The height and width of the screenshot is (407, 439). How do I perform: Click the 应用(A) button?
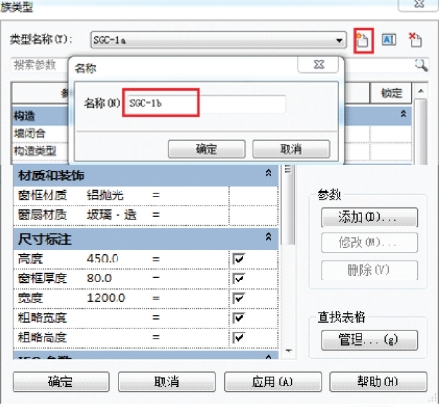(x=273, y=382)
